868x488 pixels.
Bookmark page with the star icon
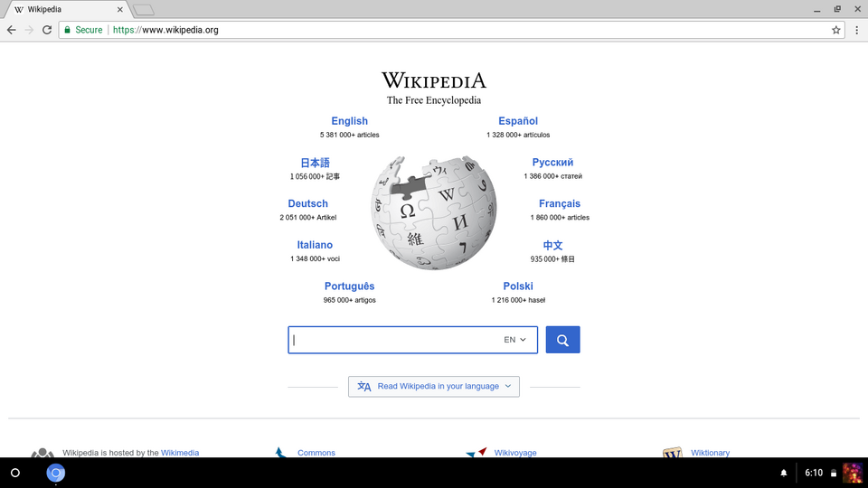835,30
